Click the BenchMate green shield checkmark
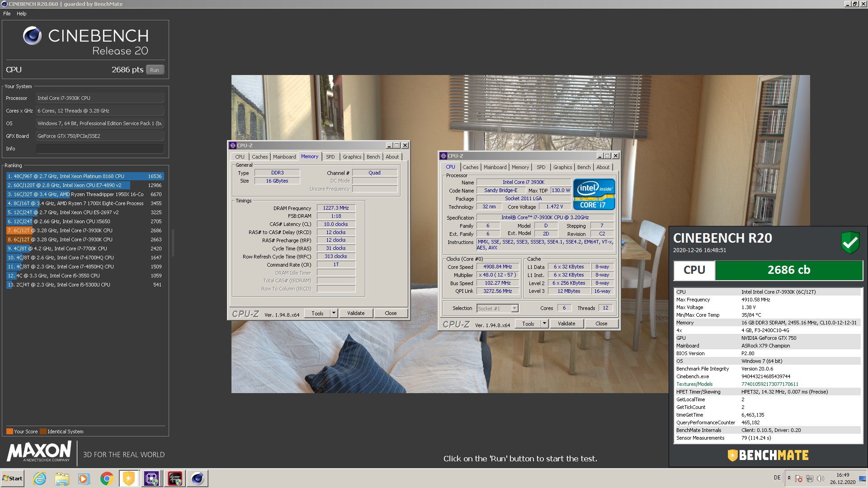Viewport: 868px width, 488px height. [x=850, y=243]
